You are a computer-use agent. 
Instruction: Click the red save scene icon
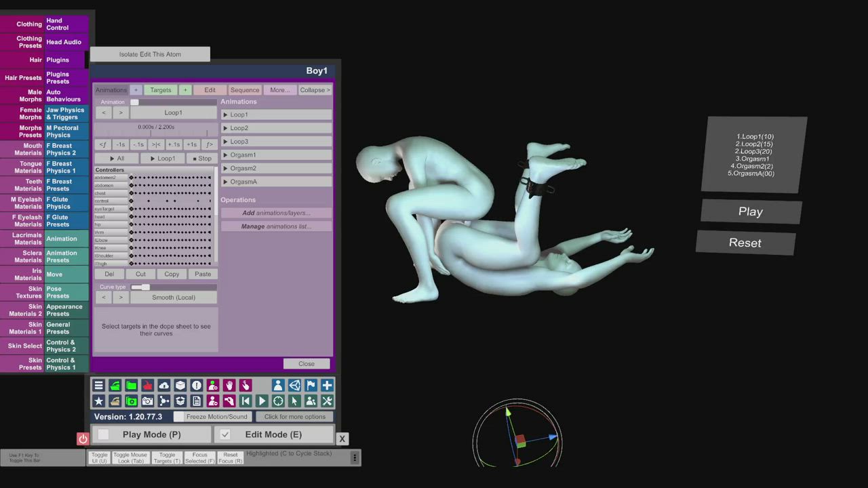pos(147,385)
